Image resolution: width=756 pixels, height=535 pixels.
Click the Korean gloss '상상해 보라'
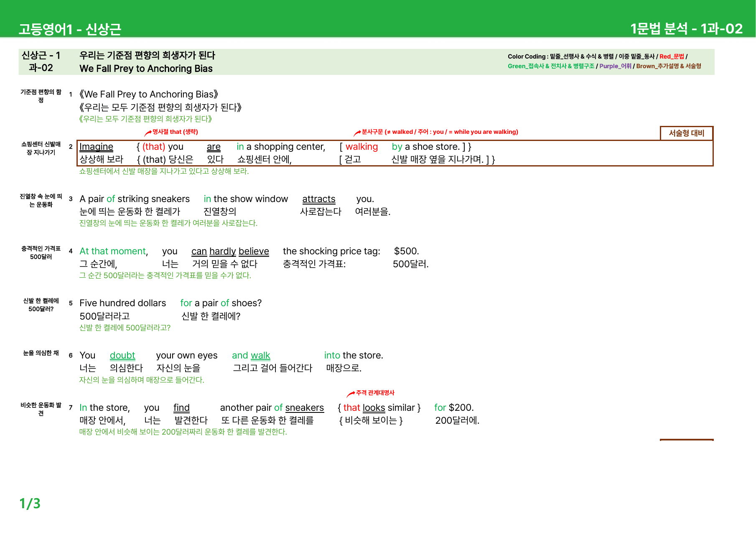click(102, 159)
